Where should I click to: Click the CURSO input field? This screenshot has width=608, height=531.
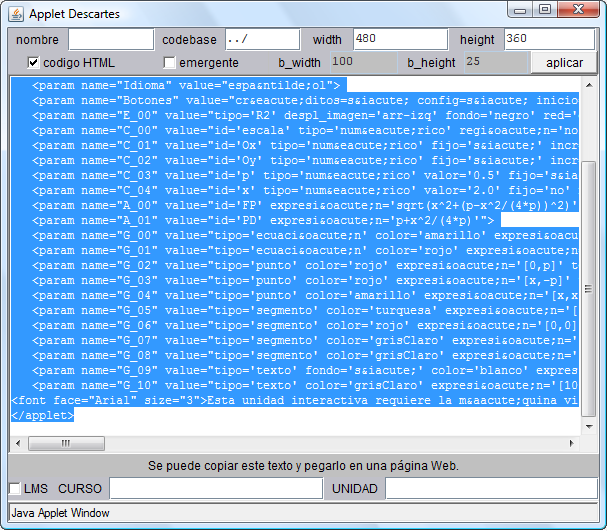point(216,488)
